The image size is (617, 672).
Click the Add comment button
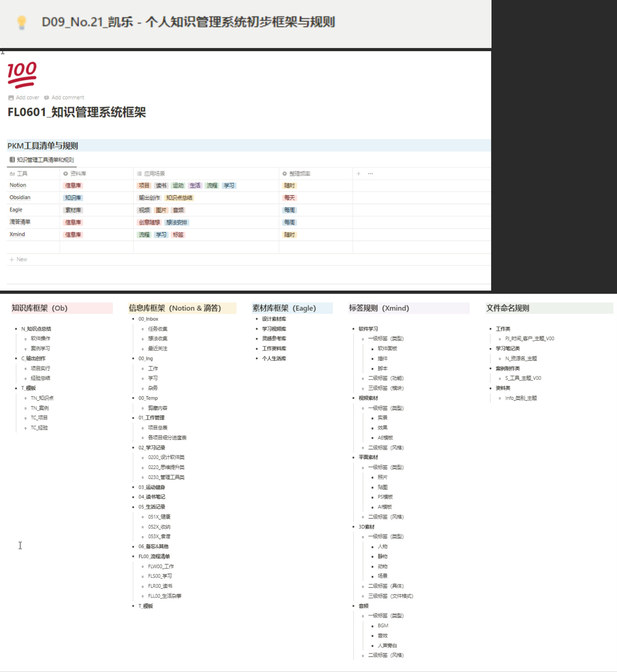[x=64, y=98]
